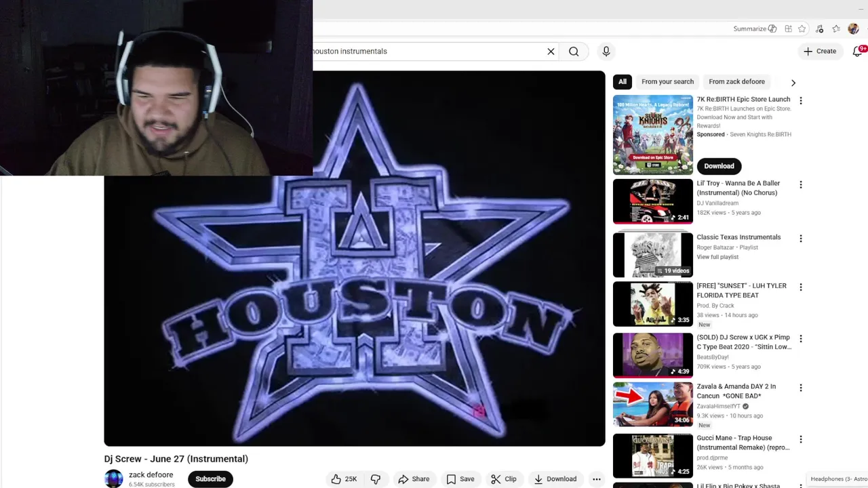Open the BeatsByDay! channel name

coord(713,357)
